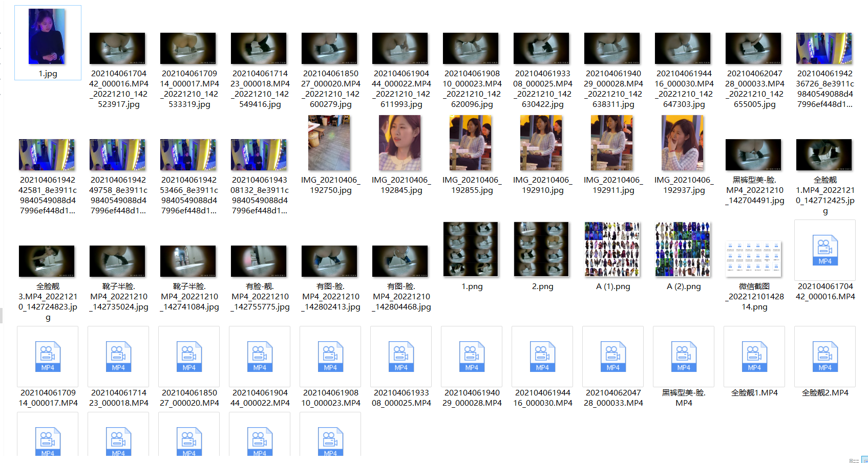Select the 1.jpg image file
The image size is (868, 463).
[47, 37]
